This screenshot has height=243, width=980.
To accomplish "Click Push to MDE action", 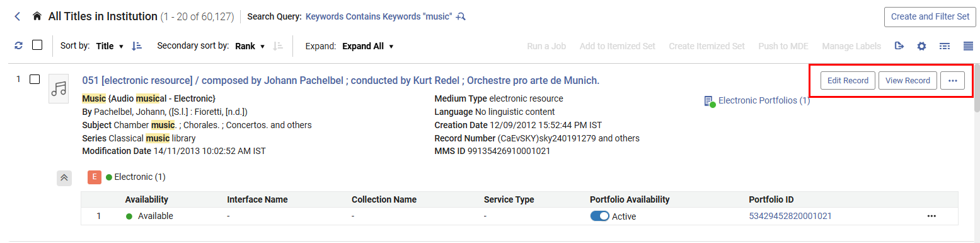I will [783, 46].
